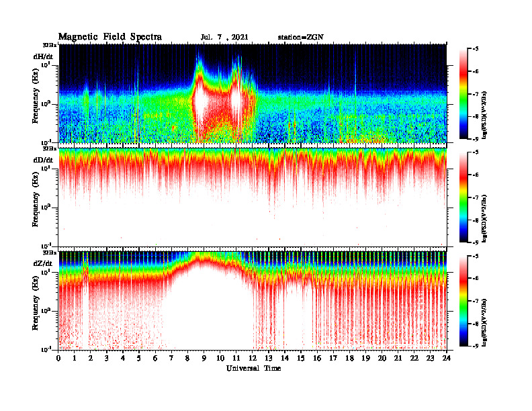Click the "20" tick label on the time axis

point(382,358)
